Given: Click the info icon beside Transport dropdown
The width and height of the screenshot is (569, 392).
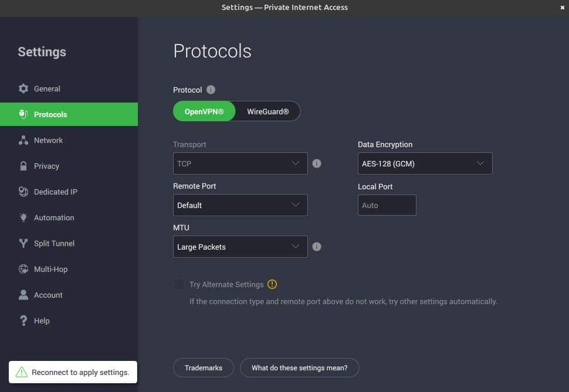Looking at the screenshot, I should [x=317, y=163].
